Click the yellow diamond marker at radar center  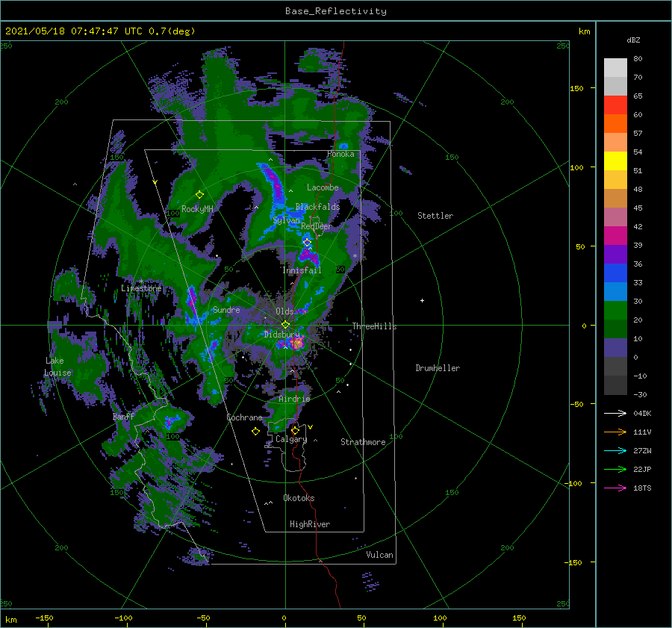click(x=285, y=325)
